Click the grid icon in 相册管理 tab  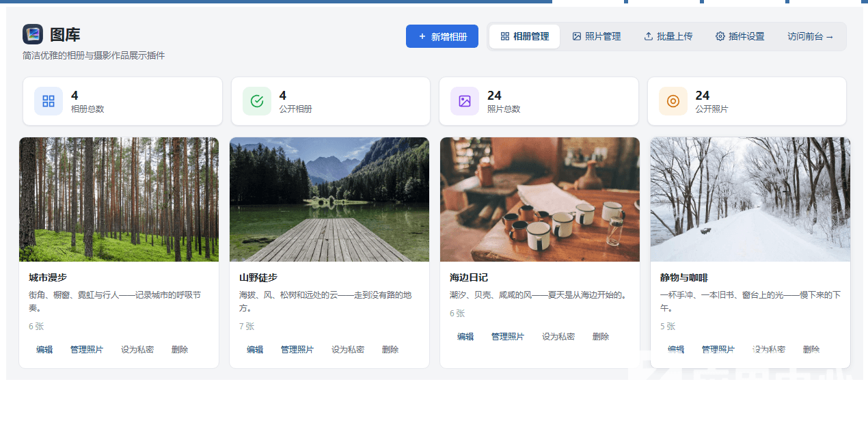tap(505, 36)
